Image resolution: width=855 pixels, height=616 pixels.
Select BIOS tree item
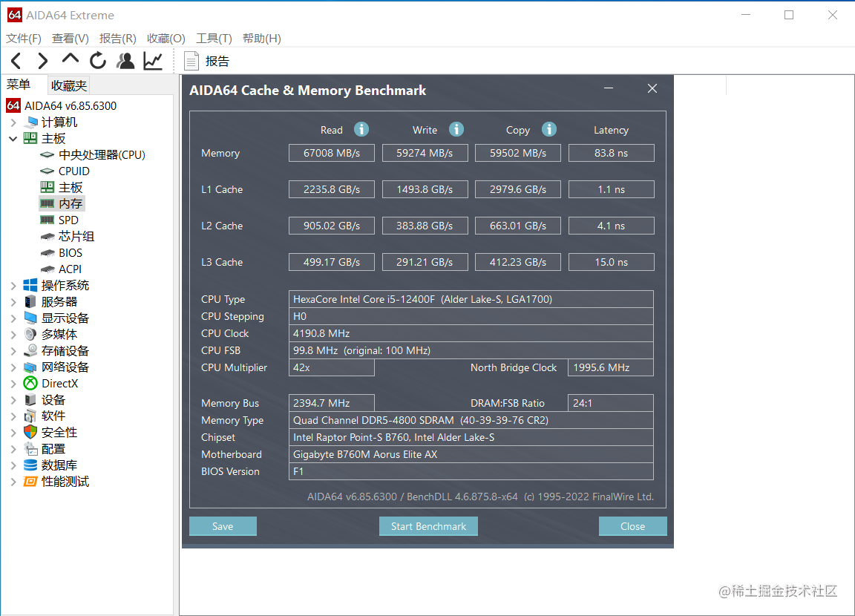click(71, 253)
